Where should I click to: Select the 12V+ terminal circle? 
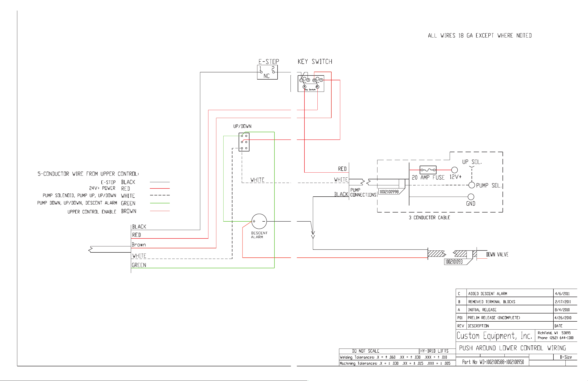point(454,170)
